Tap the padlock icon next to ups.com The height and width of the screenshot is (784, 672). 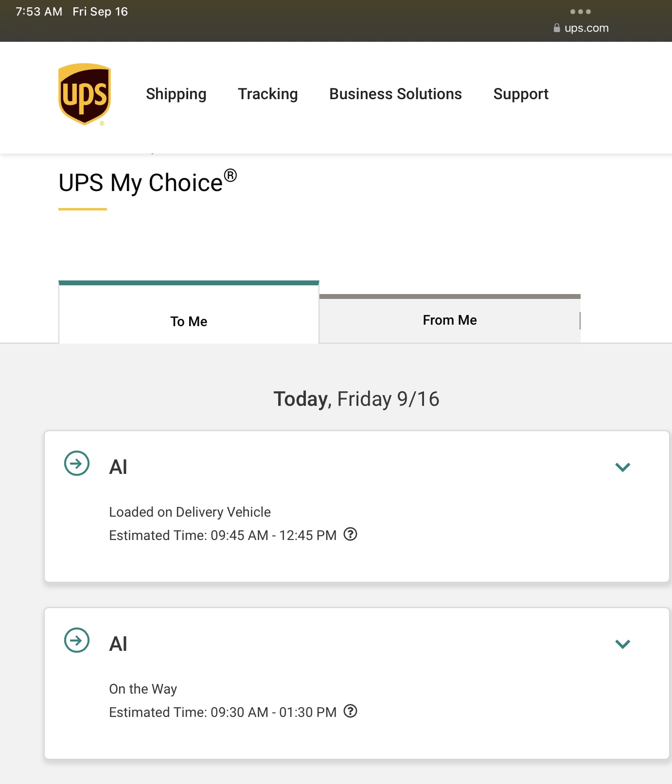(557, 28)
